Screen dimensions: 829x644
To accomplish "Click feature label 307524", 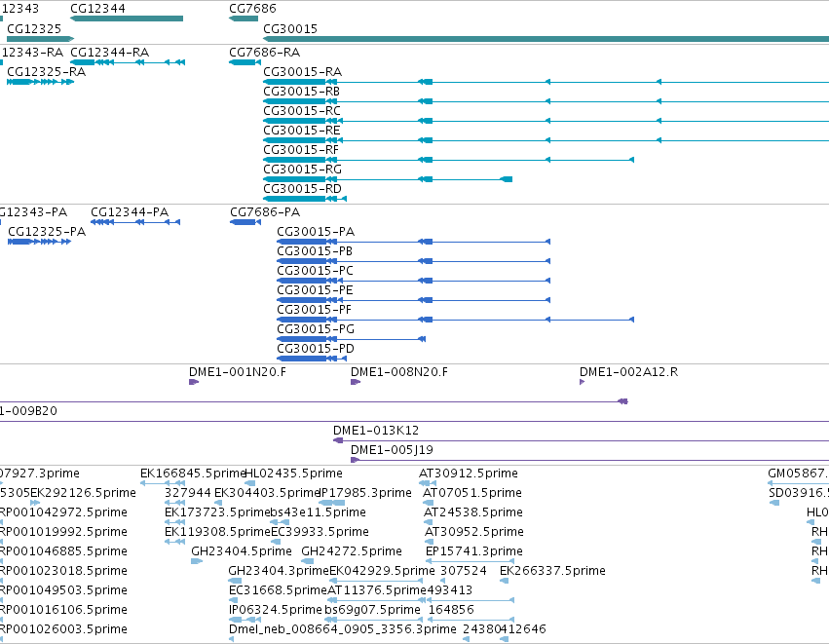I will (464, 571).
